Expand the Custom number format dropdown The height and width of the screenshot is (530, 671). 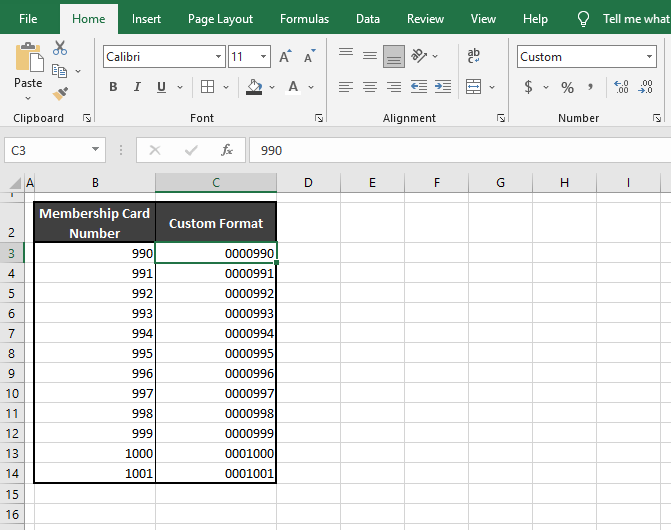click(648, 57)
